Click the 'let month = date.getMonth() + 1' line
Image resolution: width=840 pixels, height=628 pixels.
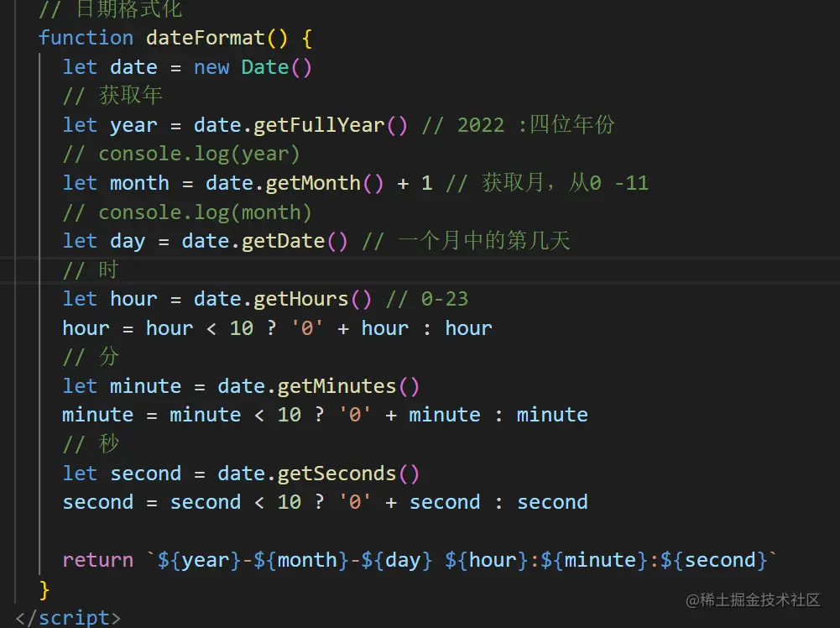click(x=247, y=183)
